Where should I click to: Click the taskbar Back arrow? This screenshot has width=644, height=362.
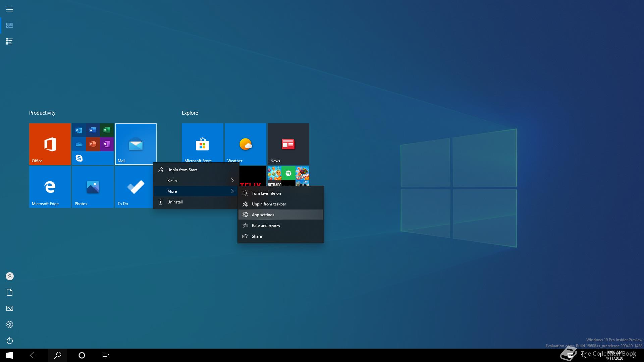[34, 355]
